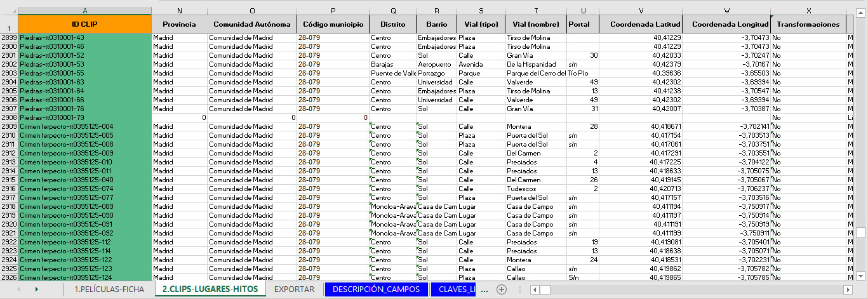Click the orange ID CLIP header cell

pos(85,24)
